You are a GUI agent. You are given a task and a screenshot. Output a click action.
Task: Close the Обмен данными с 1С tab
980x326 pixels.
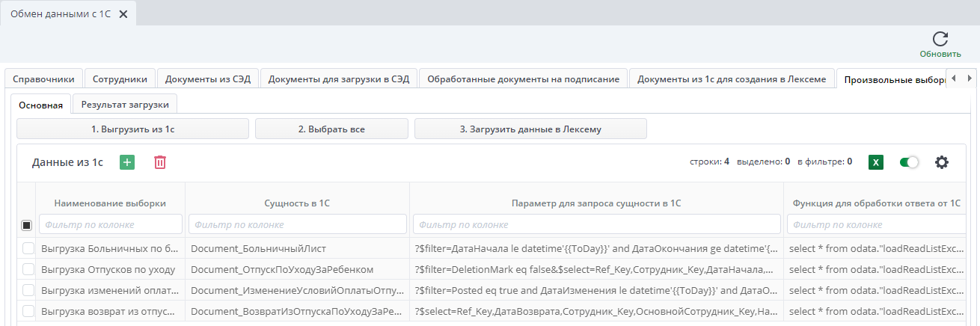123,14
